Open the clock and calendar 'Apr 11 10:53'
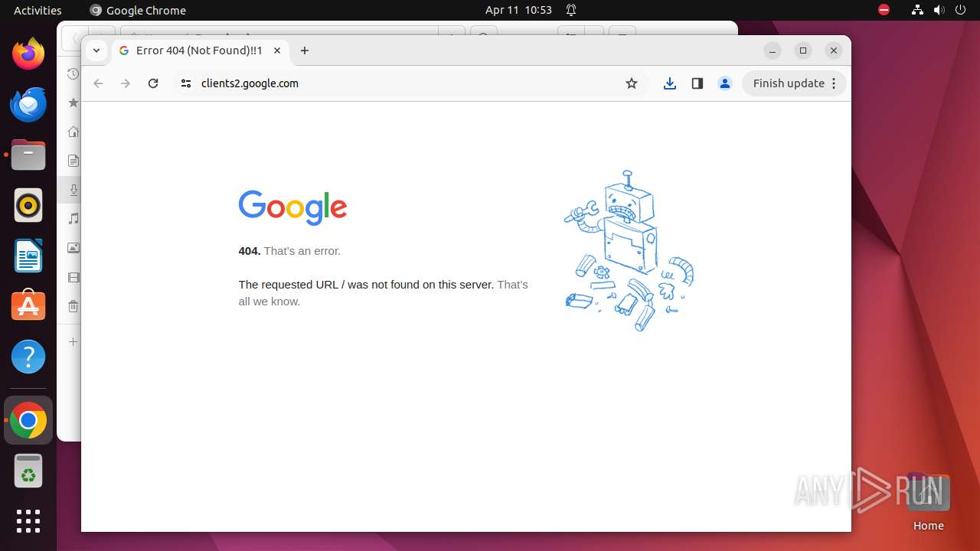The height and width of the screenshot is (551, 980). [518, 10]
